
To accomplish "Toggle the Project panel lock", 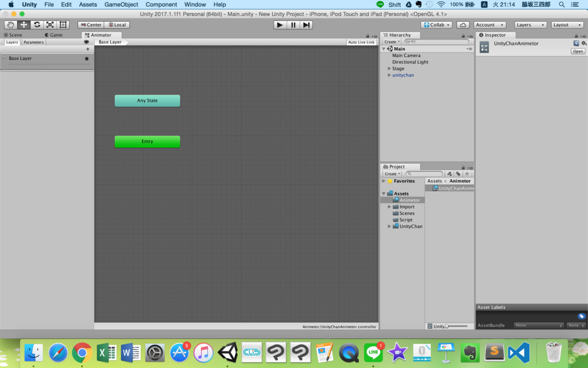I will coord(463,167).
